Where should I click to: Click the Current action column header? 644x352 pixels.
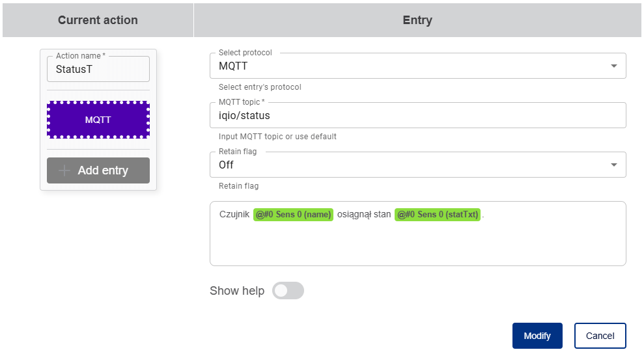pos(98,20)
